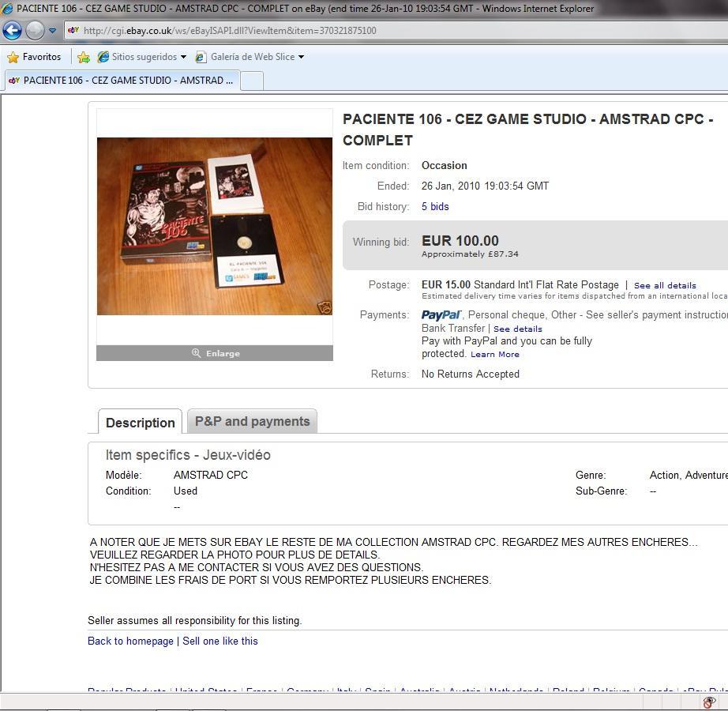Open the recent pages dropdown arrow
Image resolution: width=728 pixels, height=711 pixels.
tap(52, 31)
